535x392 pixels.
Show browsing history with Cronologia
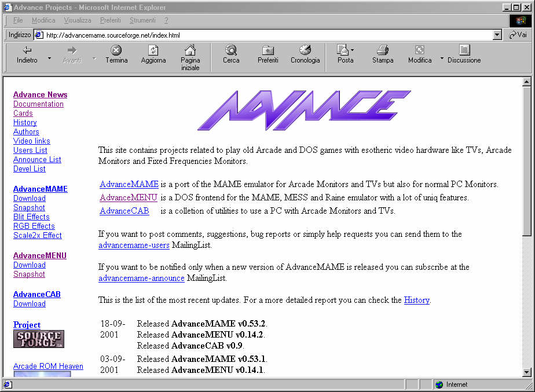pyautogui.click(x=305, y=55)
